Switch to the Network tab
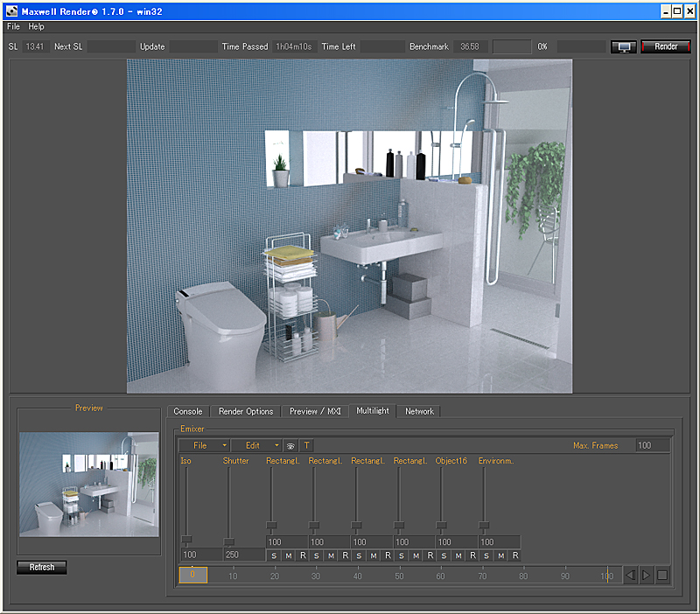 point(419,411)
